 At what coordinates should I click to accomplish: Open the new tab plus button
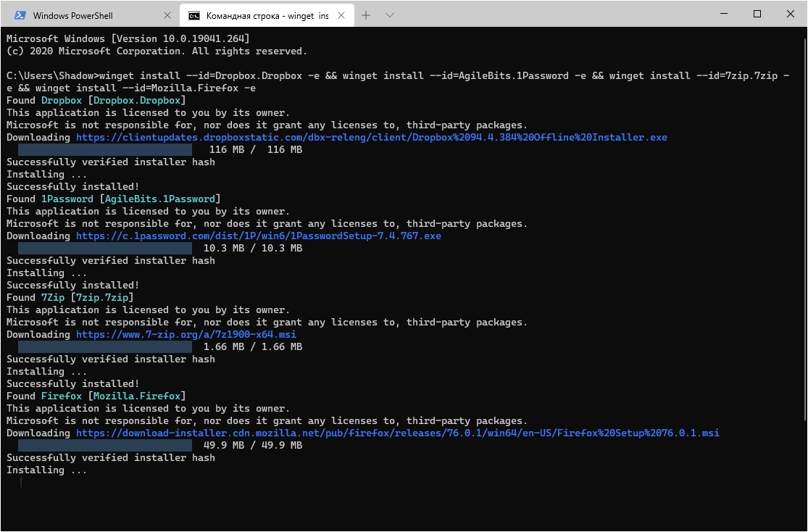[x=367, y=14]
